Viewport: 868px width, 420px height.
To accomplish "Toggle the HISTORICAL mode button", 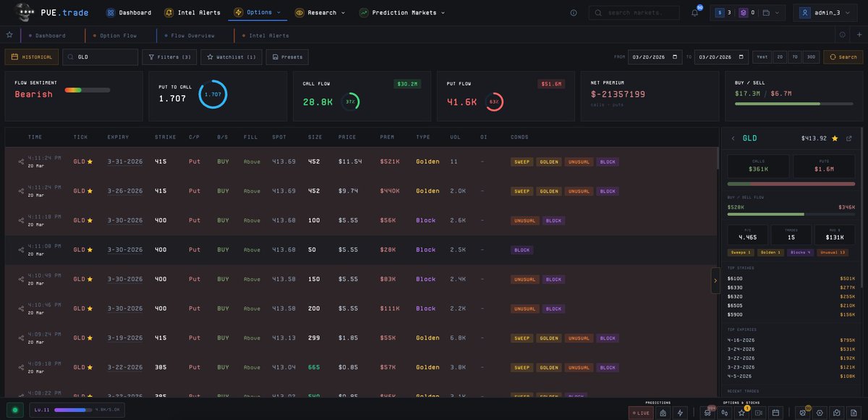I will (x=32, y=56).
